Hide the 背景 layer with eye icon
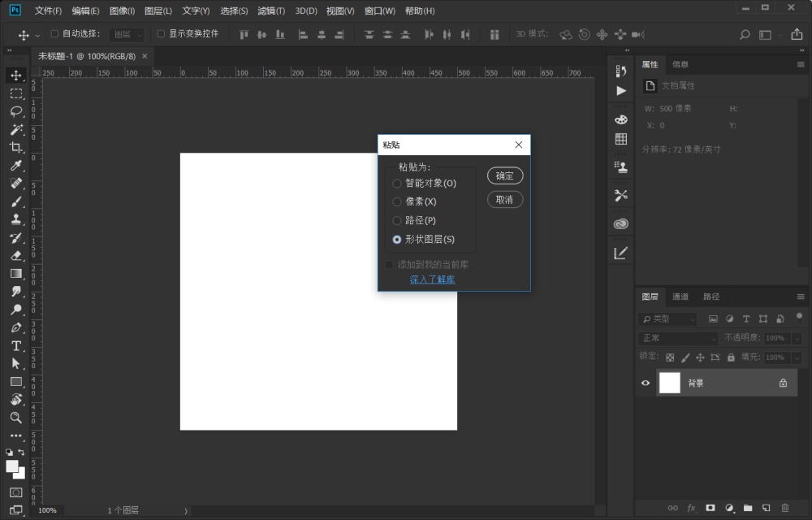812x520 pixels. (x=646, y=383)
